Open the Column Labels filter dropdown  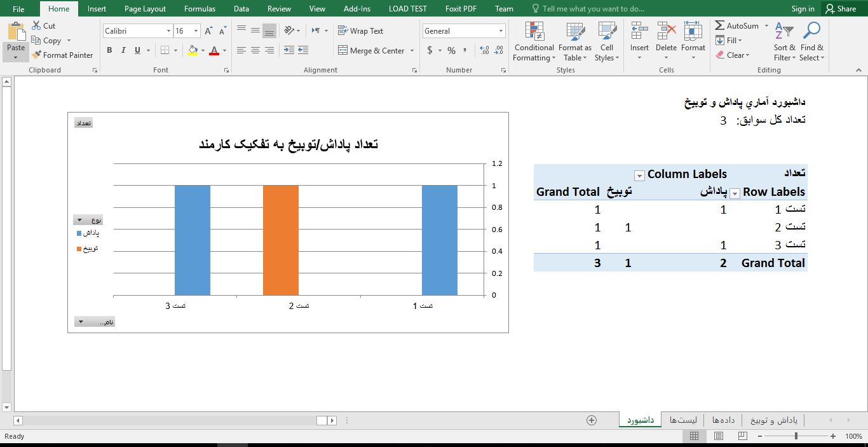click(x=639, y=175)
